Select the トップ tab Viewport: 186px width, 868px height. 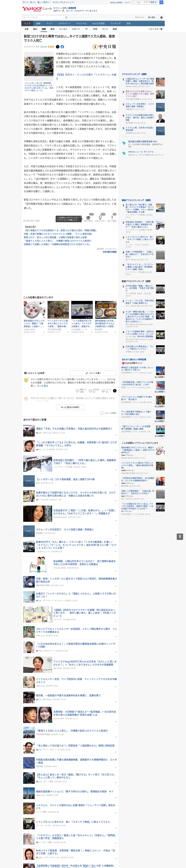[x=27, y=24]
